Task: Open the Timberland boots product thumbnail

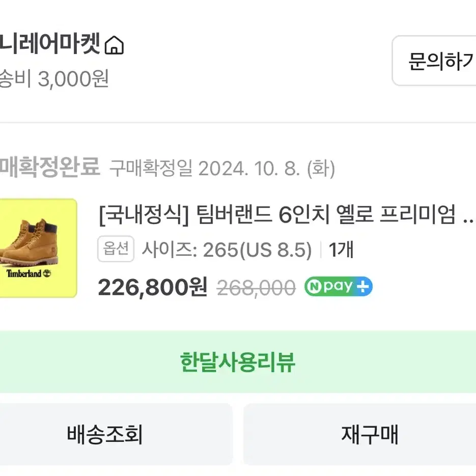Action: pos(38,248)
